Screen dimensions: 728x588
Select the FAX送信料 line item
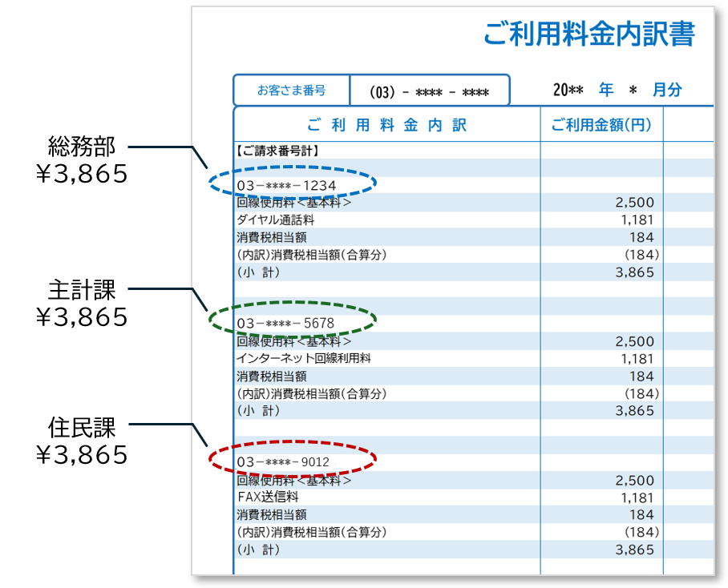tap(269, 497)
